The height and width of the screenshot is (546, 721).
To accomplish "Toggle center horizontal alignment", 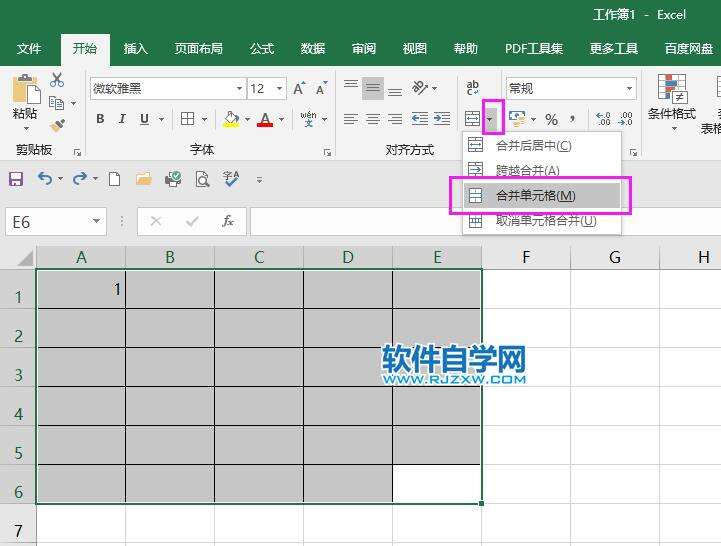I will pyautogui.click(x=372, y=119).
